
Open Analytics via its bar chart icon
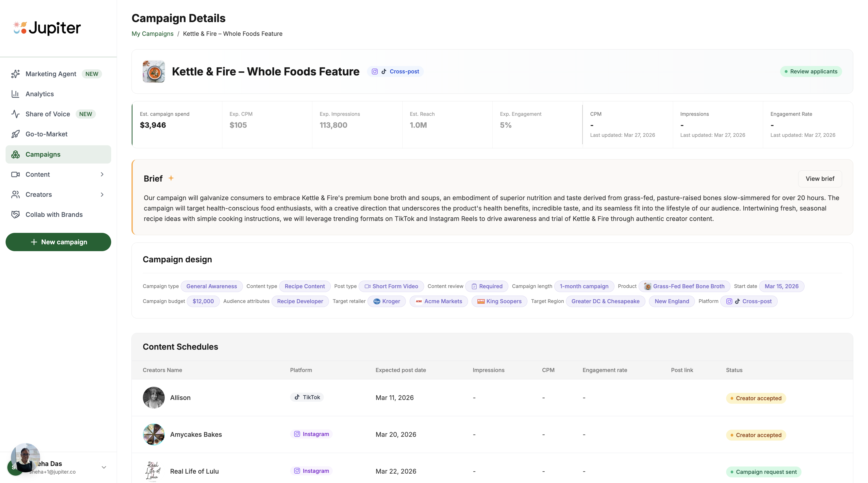15,94
